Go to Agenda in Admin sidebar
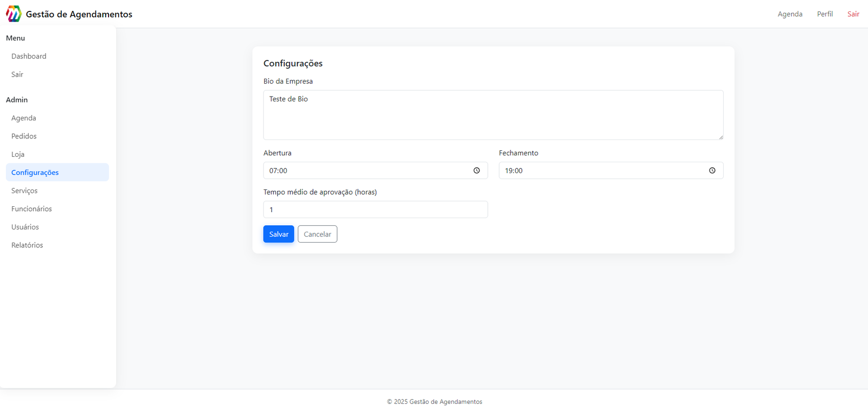868x413 pixels. tap(24, 118)
